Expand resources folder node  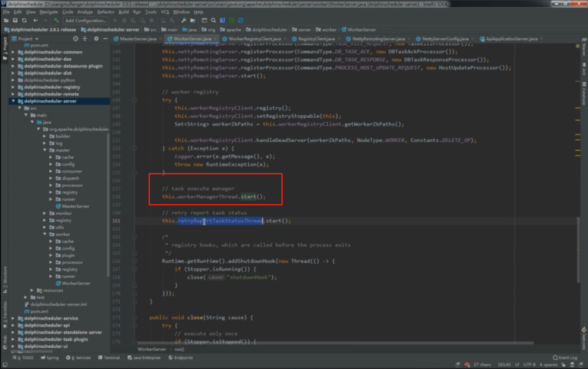(x=32, y=290)
